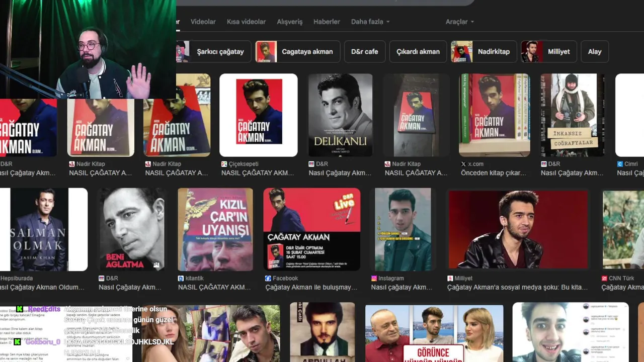This screenshot has width=644, height=362.
Task: Open the Abdullah book cover thumbnail
Action: point(323,332)
